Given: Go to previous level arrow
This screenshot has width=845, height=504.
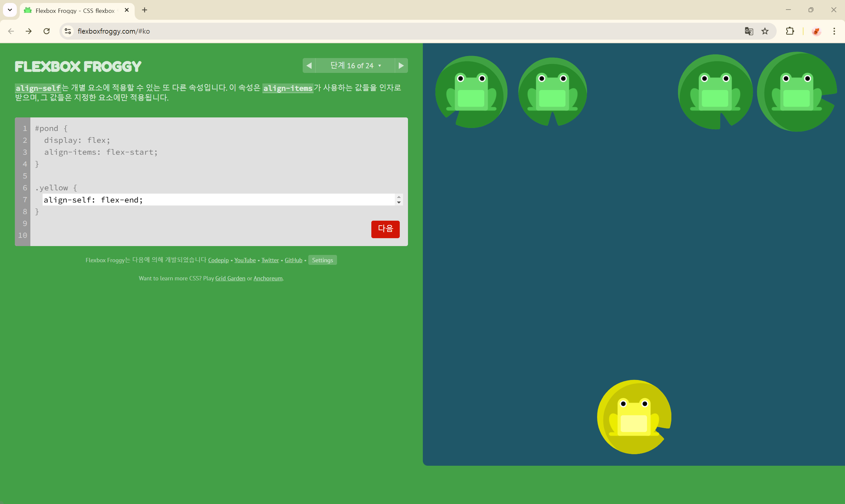Looking at the screenshot, I should [309, 66].
